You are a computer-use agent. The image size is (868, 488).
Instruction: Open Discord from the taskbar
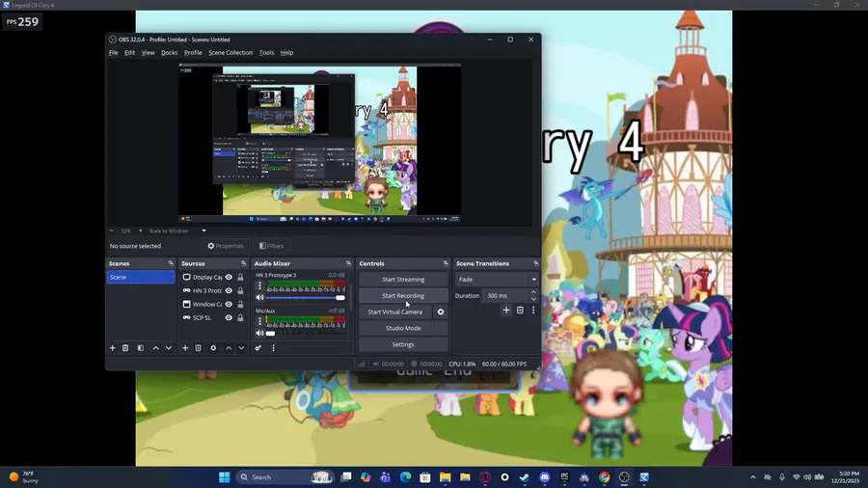click(545, 477)
